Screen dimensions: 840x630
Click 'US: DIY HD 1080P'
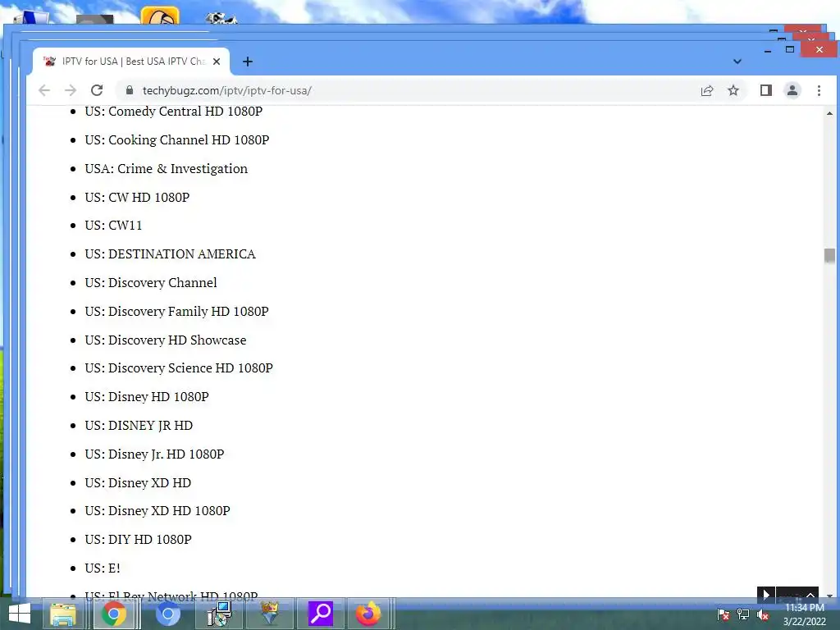(138, 540)
